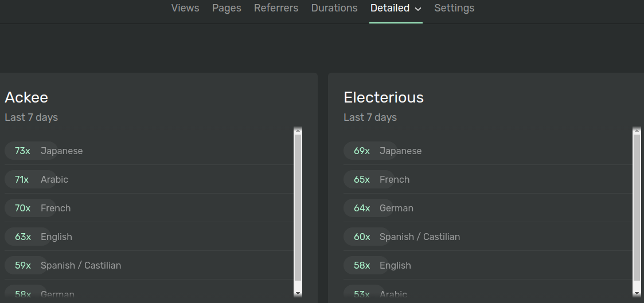Click the 60x count badge

click(362, 237)
